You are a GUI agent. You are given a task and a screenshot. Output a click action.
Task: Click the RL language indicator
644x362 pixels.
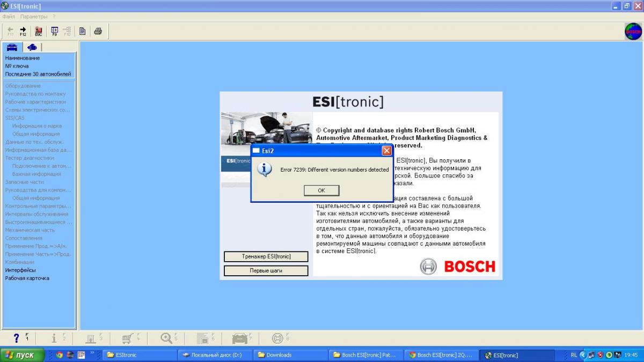pyautogui.click(x=574, y=355)
